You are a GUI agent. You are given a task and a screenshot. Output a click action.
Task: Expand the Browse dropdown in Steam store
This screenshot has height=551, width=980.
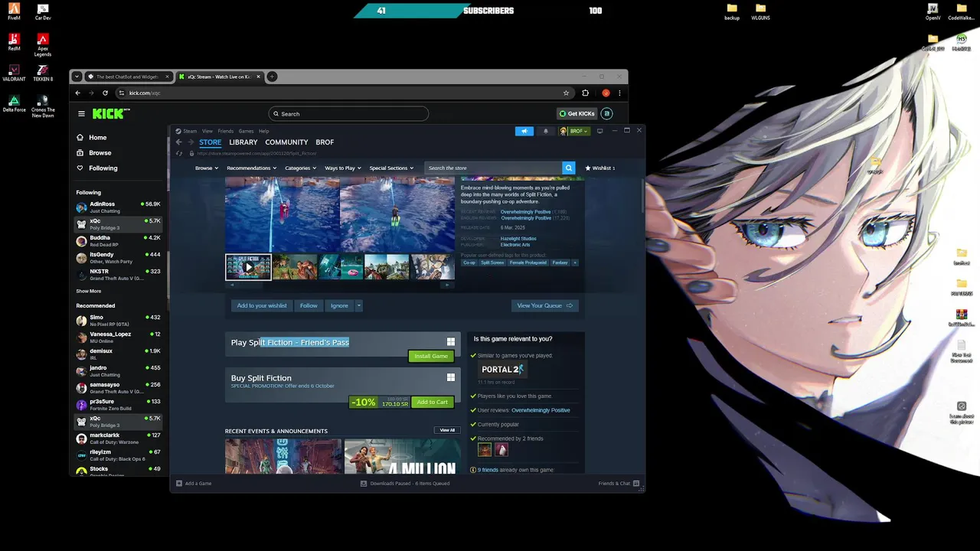207,168
